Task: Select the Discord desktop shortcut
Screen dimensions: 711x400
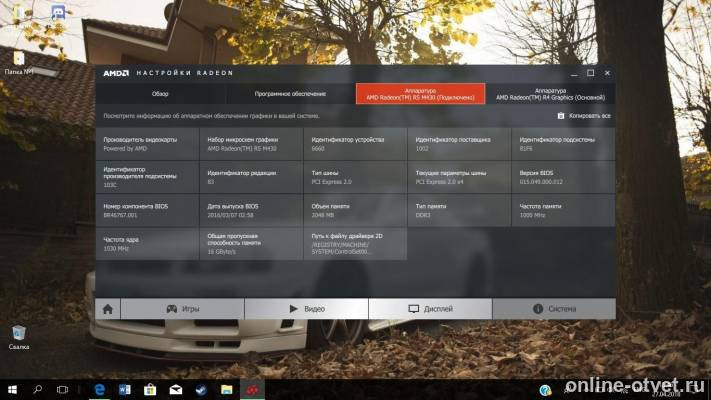Action: [58, 13]
